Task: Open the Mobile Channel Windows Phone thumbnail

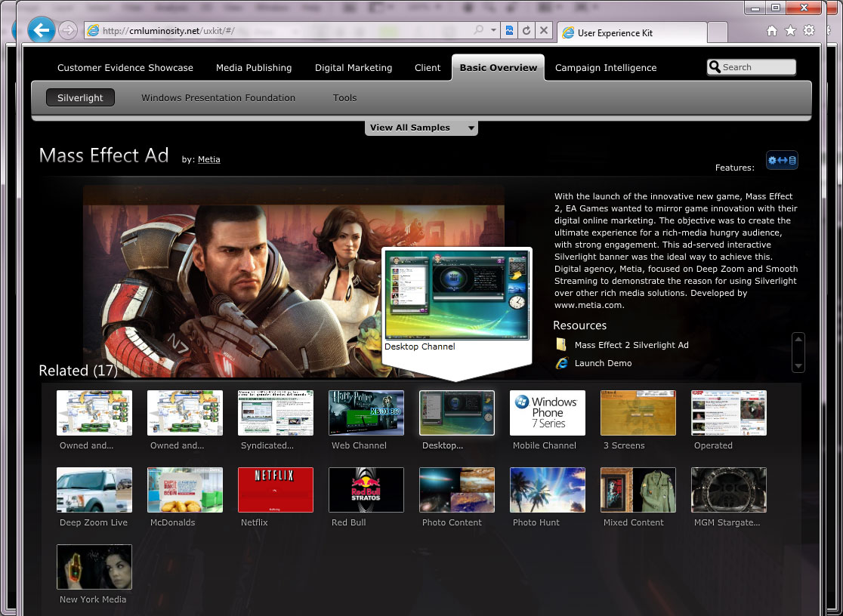Action: [548, 413]
